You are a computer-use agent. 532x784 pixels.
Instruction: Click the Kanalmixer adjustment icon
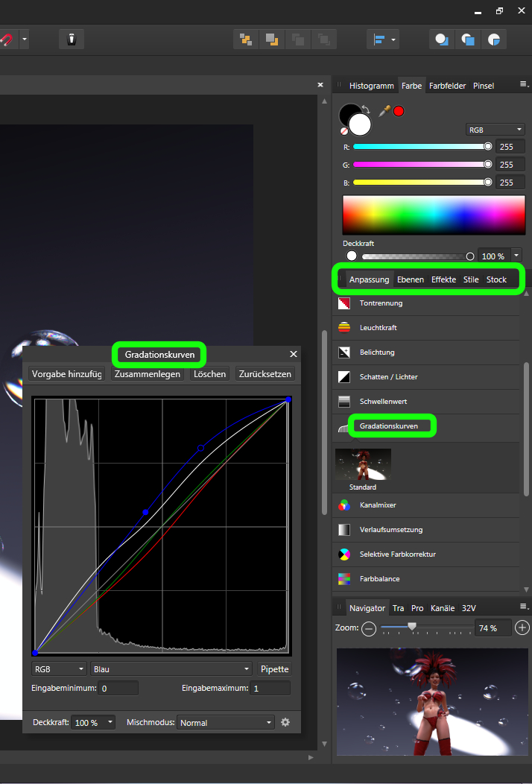(344, 505)
